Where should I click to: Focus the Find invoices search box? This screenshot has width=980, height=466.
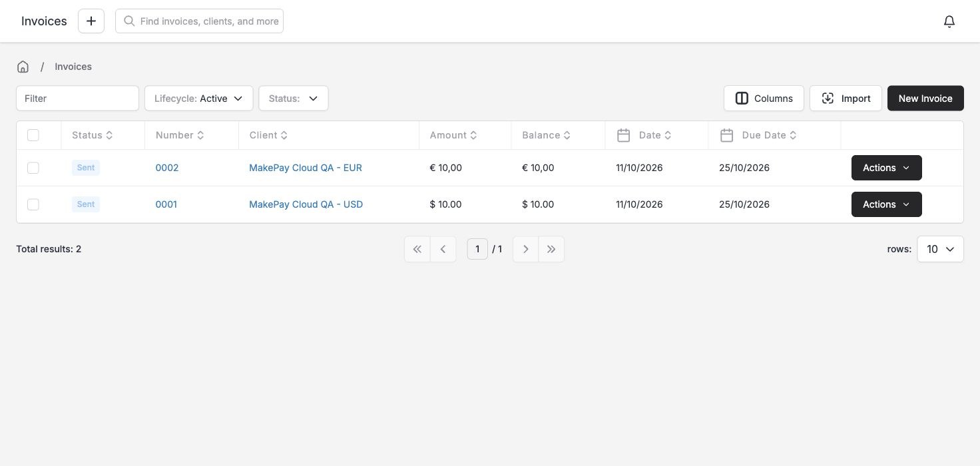point(199,21)
